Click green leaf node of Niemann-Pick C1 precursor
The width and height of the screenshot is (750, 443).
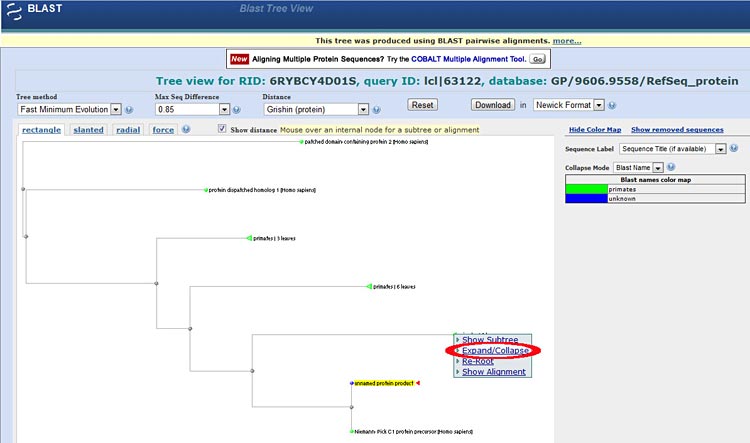[352, 432]
